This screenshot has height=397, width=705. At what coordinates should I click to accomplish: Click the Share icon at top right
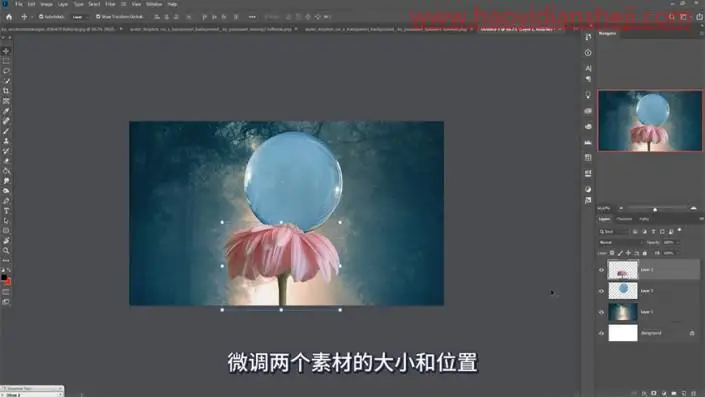pyautogui.click(x=700, y=17)
